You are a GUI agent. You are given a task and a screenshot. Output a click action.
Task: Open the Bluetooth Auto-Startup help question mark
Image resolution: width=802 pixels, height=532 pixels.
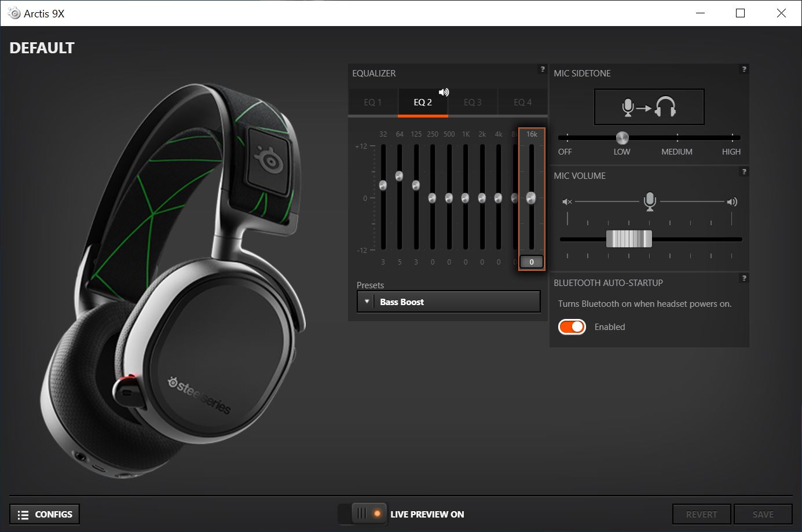[744, 278]
